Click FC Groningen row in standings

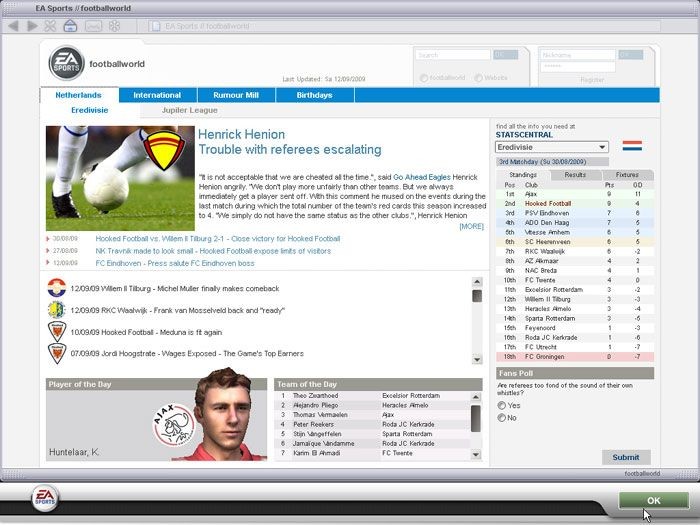click(575, 357)
